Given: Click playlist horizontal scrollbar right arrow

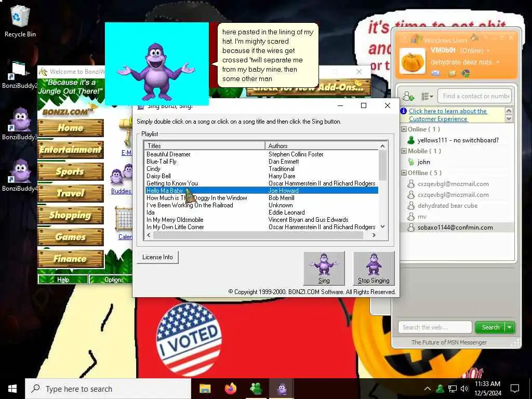Looking at the screenshot, I should (374, 235).
